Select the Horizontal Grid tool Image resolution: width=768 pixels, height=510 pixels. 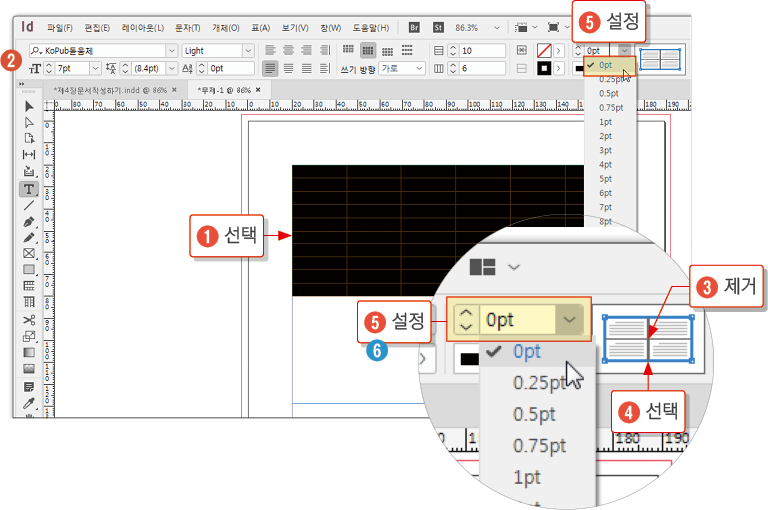(x=29, y=286)
